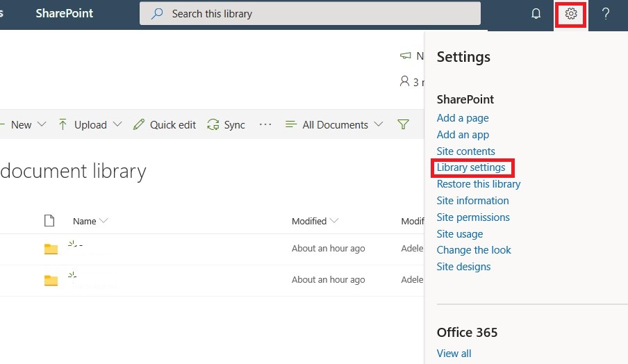
Task: Click View all under Office 365
Action: click(454, 354)
